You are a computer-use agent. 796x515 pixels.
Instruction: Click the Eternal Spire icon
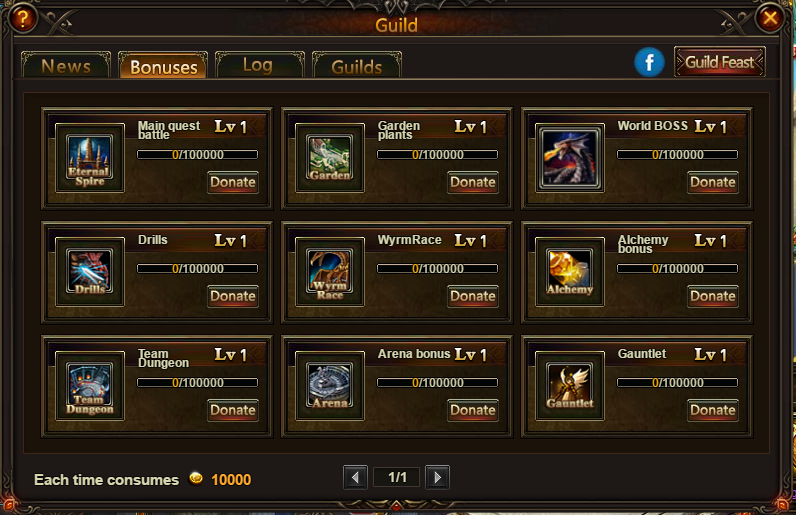point(90,158)
